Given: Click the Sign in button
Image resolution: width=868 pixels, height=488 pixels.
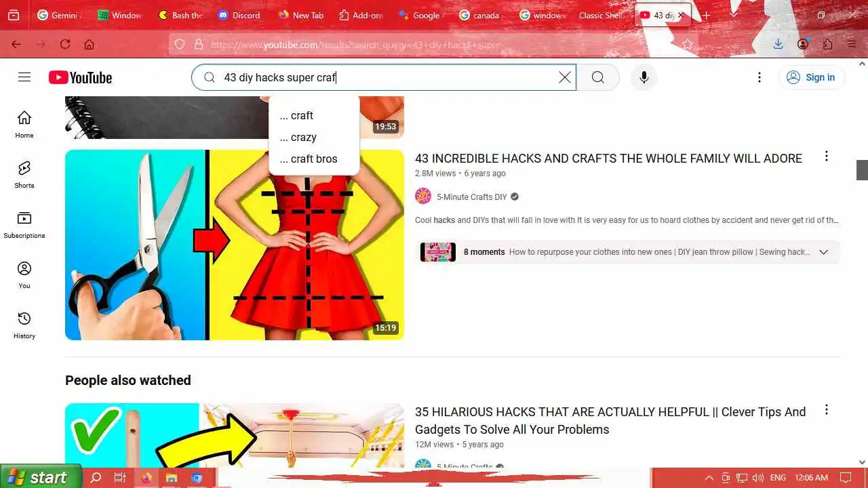Looking at the screenshot, I should click(812, 77).
